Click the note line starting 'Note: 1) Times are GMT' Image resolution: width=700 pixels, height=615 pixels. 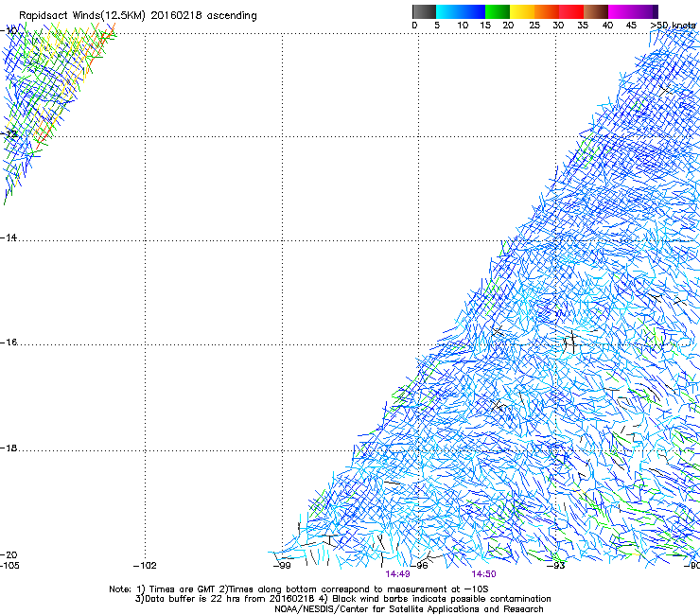299,589
